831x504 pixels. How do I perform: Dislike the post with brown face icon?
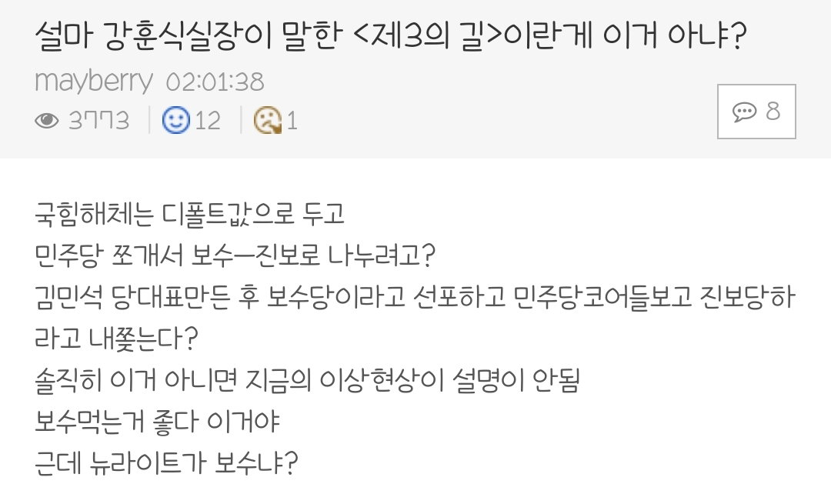coord(268,120)
